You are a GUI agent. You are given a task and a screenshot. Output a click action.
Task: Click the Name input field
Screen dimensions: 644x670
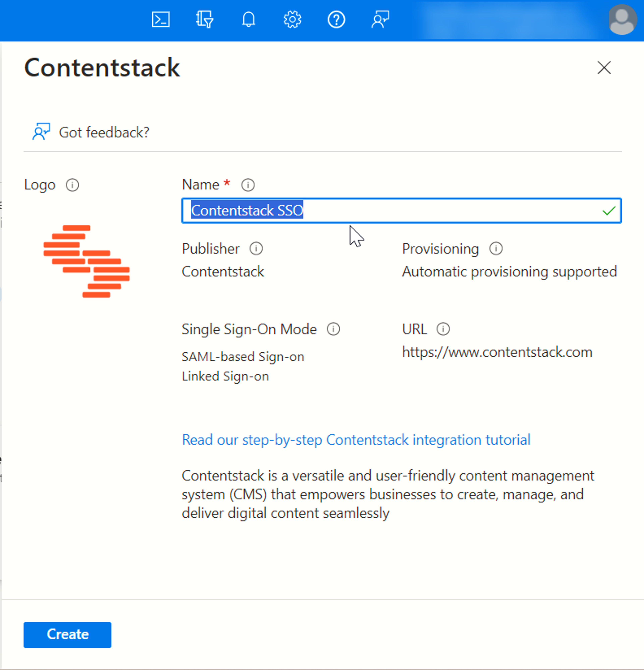click(401, 211)
